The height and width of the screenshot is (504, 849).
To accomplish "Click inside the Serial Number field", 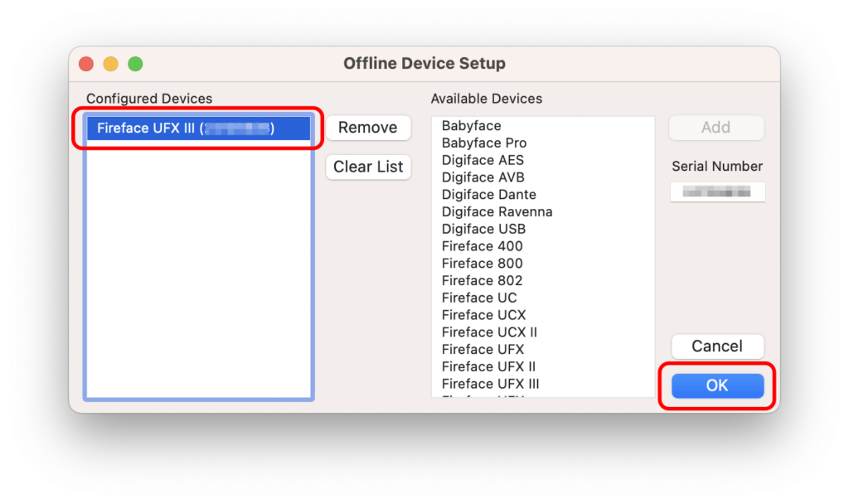I will click(717, 191).
